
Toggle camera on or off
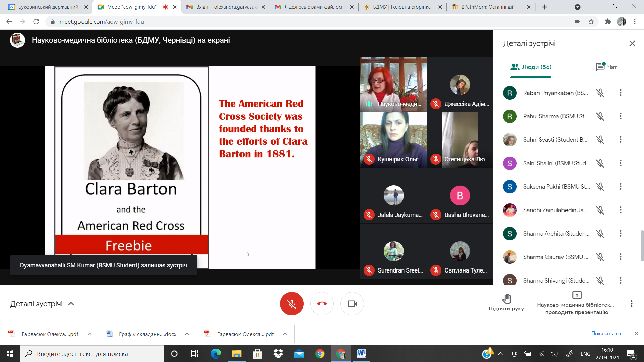click(352, 304)
